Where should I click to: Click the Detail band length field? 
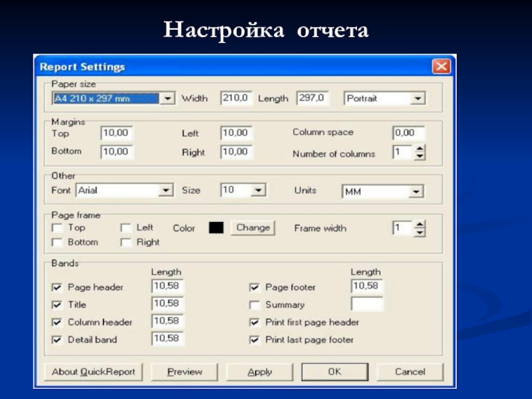click(168, 338)
